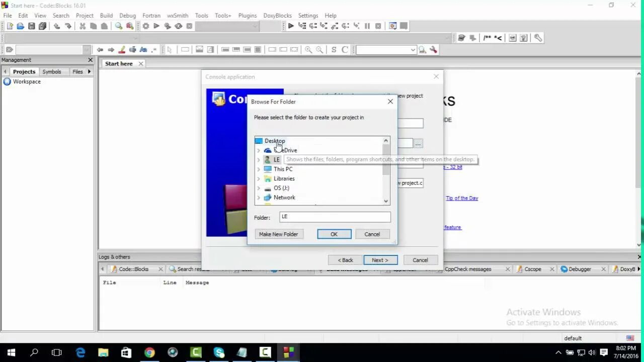644x362 pixels.
Task: Click the Debugging windows icon
Action: tap(393, 26)
